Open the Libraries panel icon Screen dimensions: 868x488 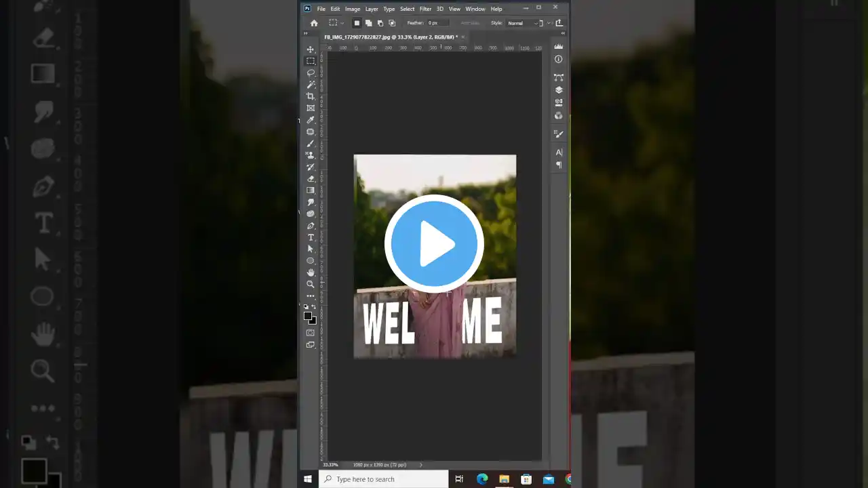[559, 103]
